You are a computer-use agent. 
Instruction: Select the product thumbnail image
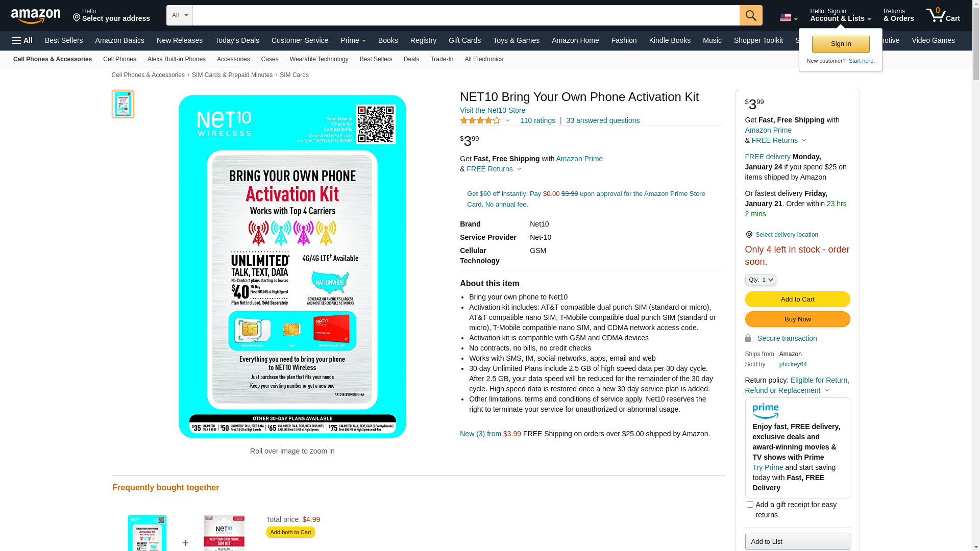coord(123,104)
